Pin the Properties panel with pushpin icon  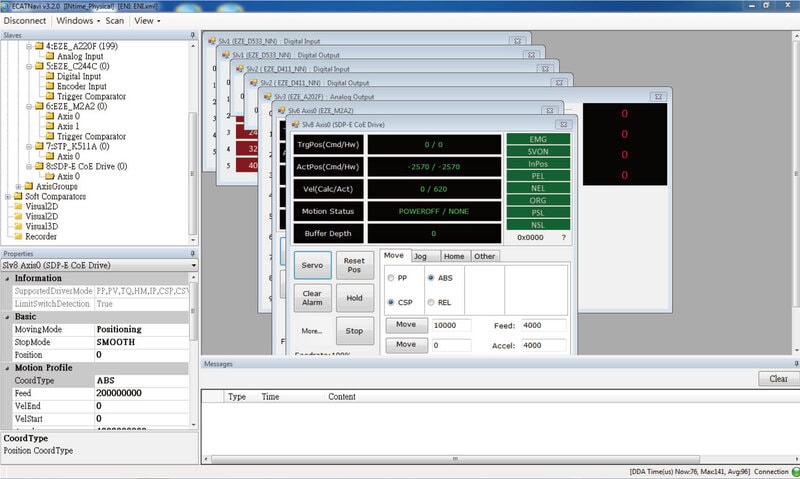click(x=192, y=254)
